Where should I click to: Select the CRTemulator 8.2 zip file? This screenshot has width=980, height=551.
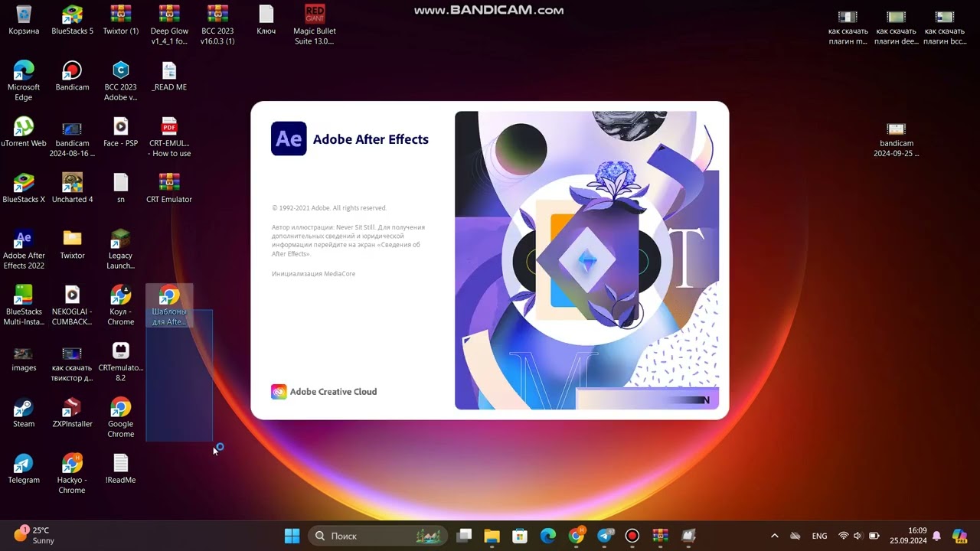[120, 362]
